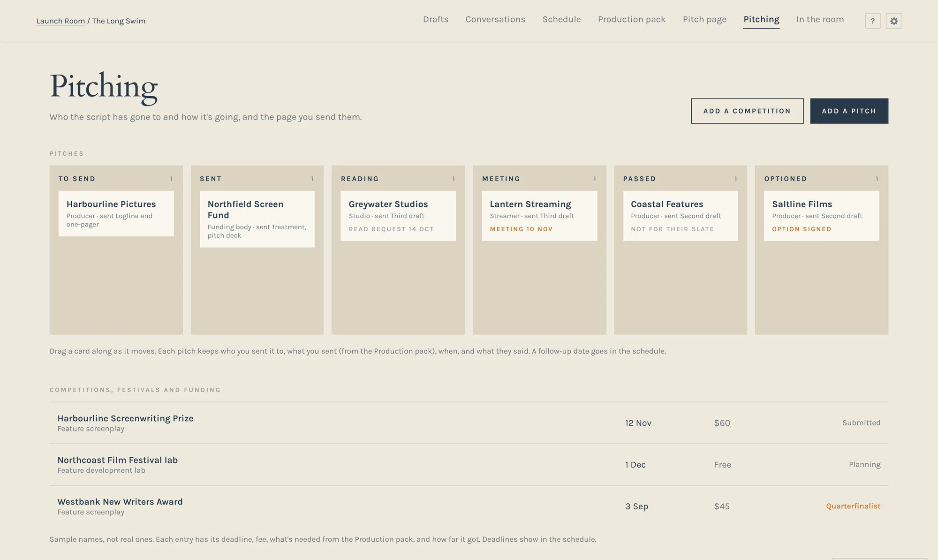
Task: Select the Reading column header
Action: (360, 179)
